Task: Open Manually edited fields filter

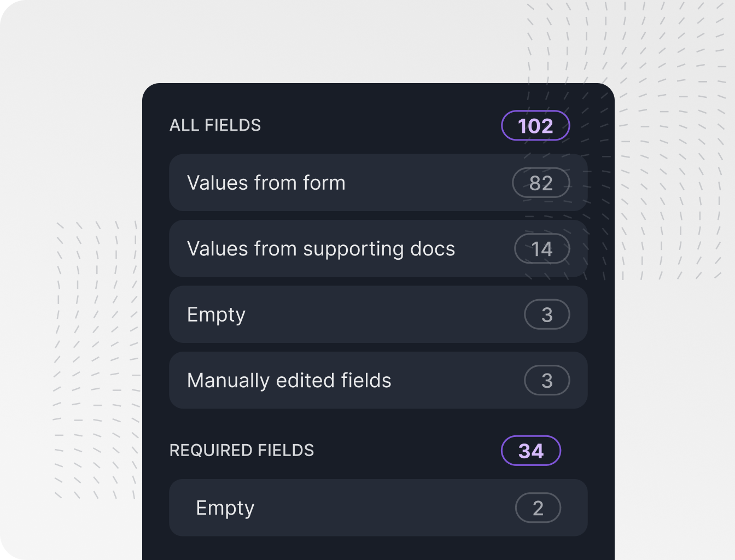Action: pyautogui.click(x=289, y=380)
